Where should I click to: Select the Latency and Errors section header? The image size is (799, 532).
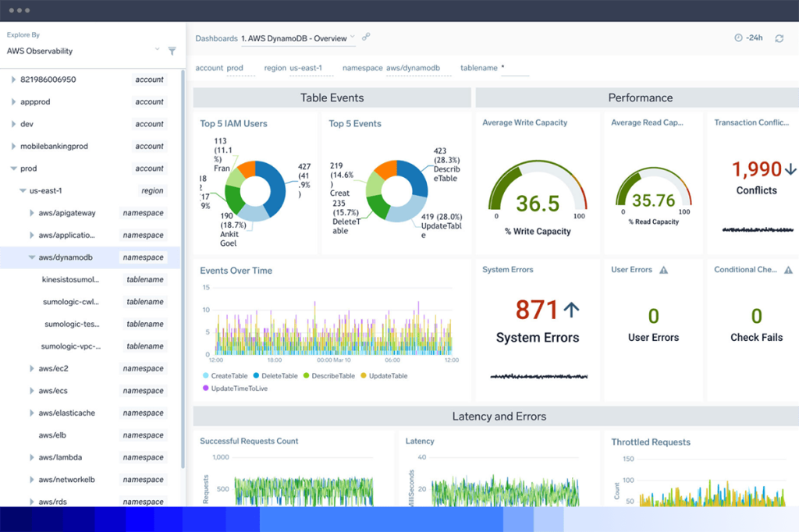[499, 416]
